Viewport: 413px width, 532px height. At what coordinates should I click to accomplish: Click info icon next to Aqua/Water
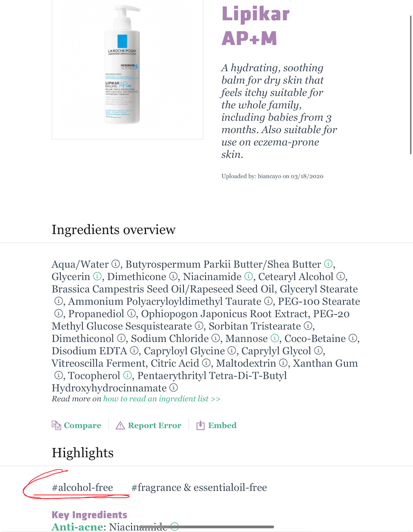115,265
